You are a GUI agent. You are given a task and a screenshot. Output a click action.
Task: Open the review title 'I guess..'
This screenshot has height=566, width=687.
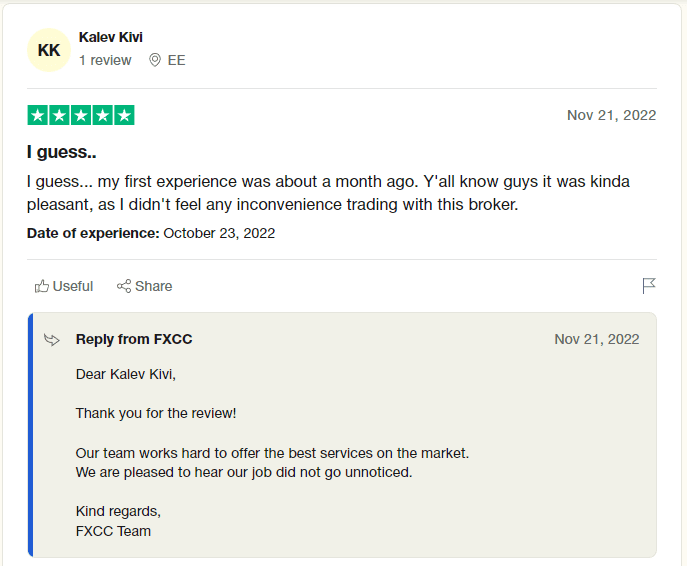click(x=62, y=152)
